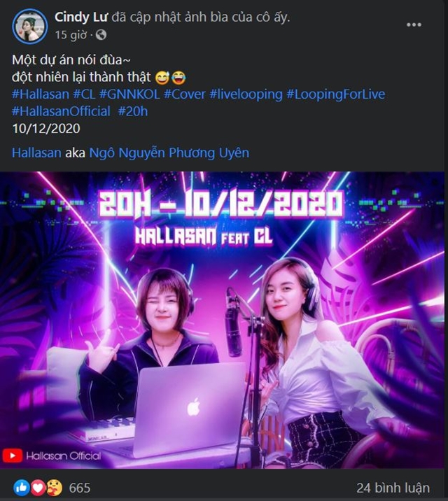The image size is (448, 501).
Task: Open the post options three-dot menu
Action: tap(414, 24)
